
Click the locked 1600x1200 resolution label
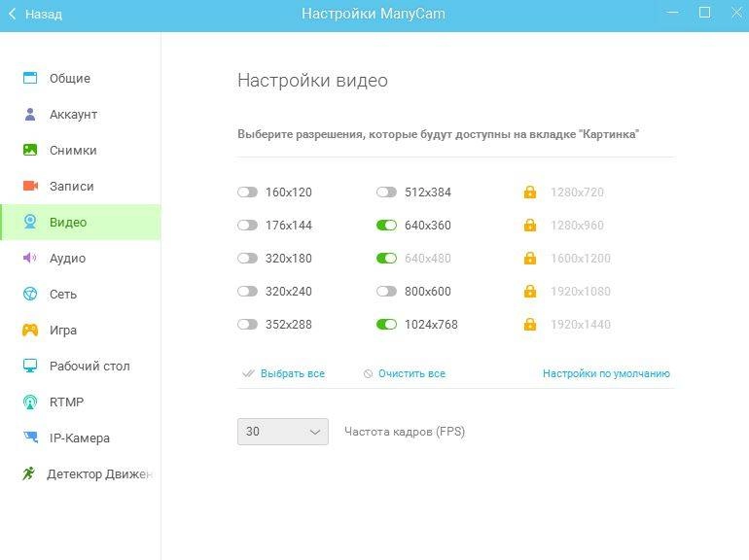tap(581, 259)
